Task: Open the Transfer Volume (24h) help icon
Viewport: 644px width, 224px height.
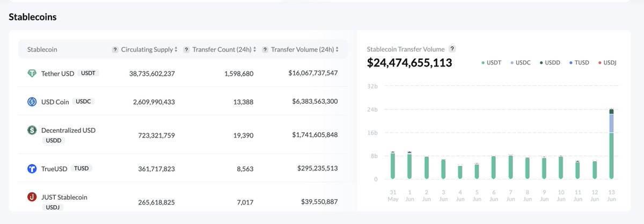Action: pos(265,49)
